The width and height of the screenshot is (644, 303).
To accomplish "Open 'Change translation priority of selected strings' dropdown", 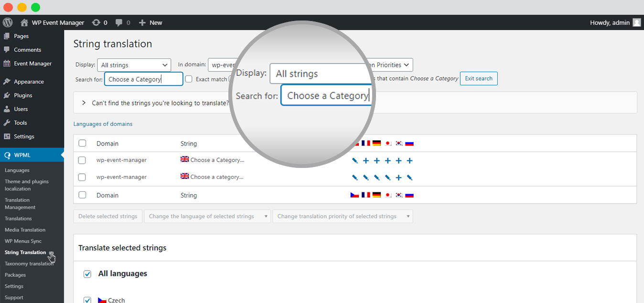I will click(x=343, y=216).
